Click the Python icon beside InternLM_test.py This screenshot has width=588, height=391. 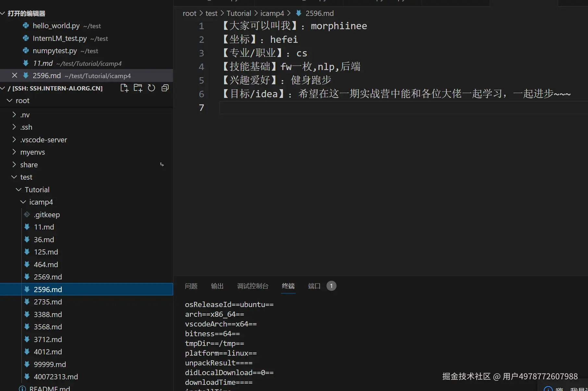(26, 38)
